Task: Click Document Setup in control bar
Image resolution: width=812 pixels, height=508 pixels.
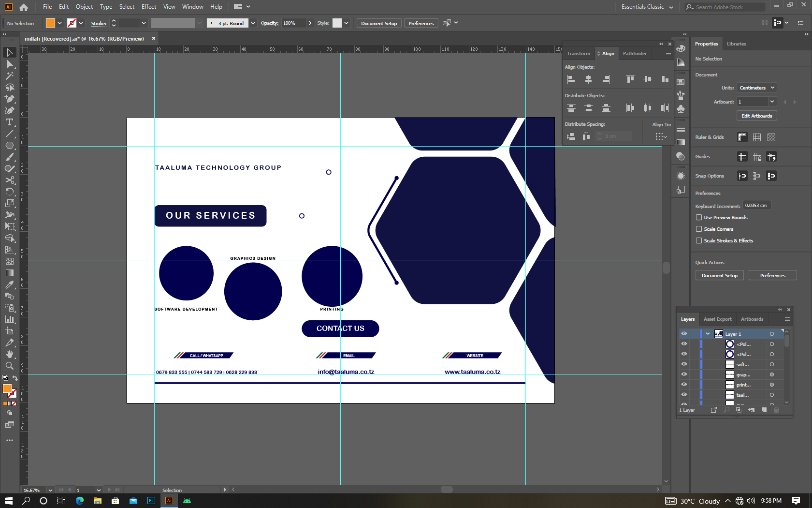Action: tap(379, 23)
